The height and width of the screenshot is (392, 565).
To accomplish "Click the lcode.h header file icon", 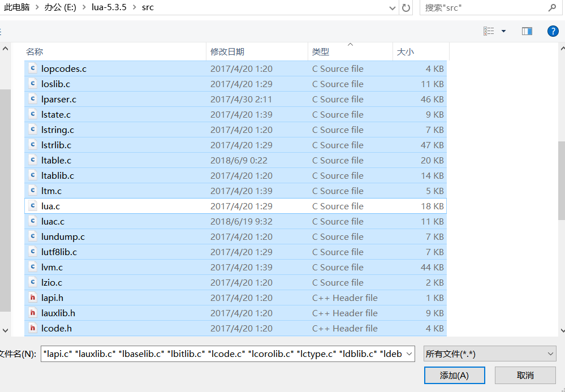I will (x=33, y=328).
